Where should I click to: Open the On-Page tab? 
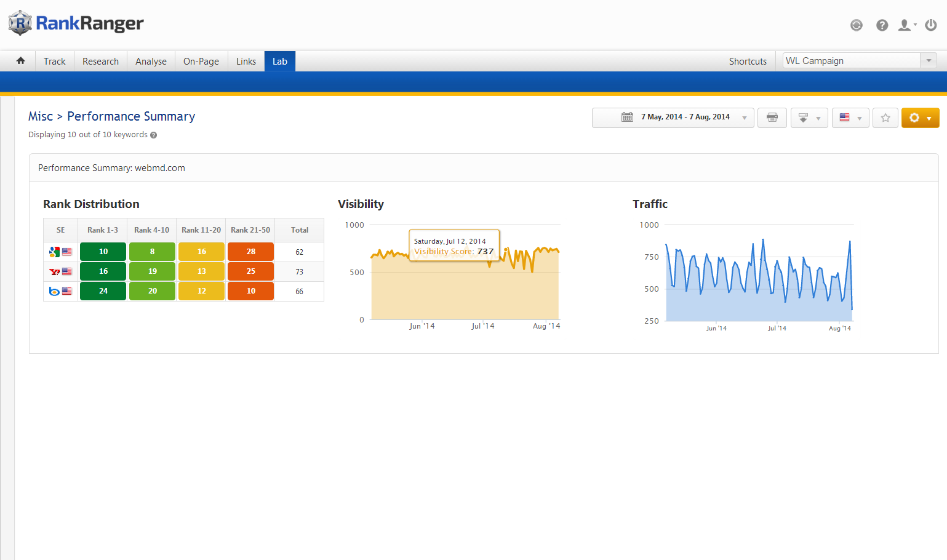point(201,62)
